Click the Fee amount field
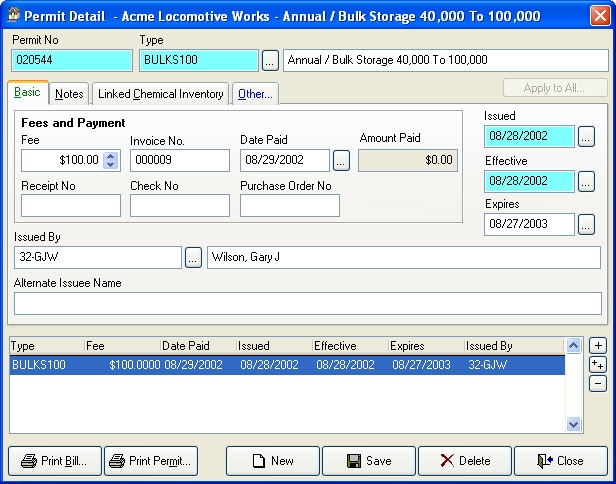 pyautogui.click(x=62, y=160)
